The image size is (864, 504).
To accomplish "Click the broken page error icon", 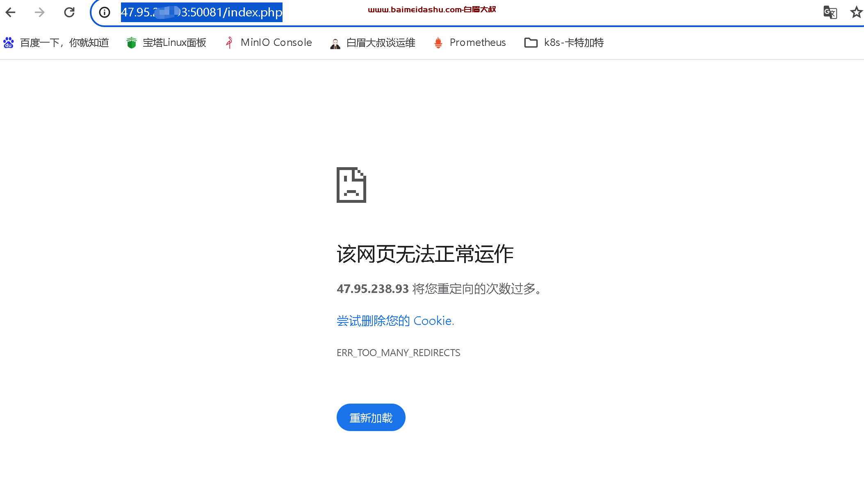I will click(352, 185).
